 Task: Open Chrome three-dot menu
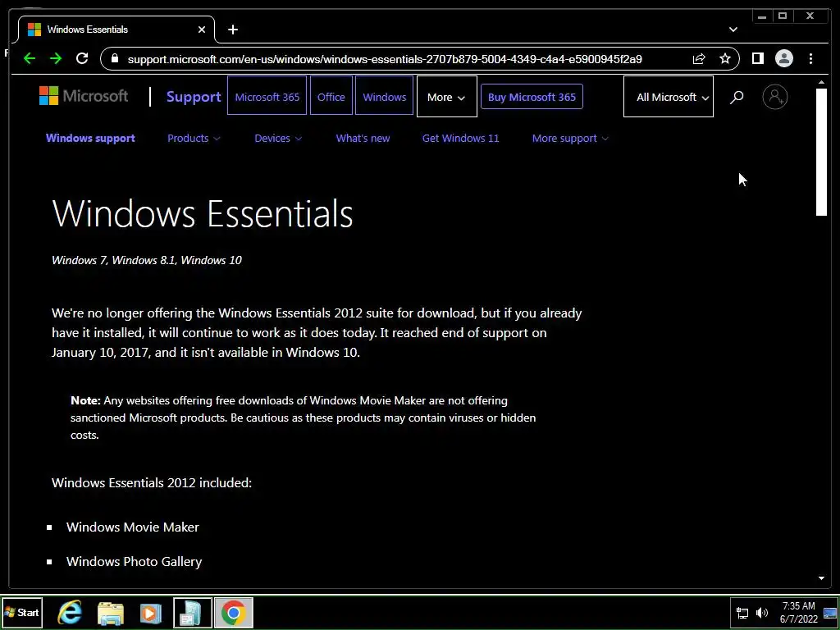[810, 58]
